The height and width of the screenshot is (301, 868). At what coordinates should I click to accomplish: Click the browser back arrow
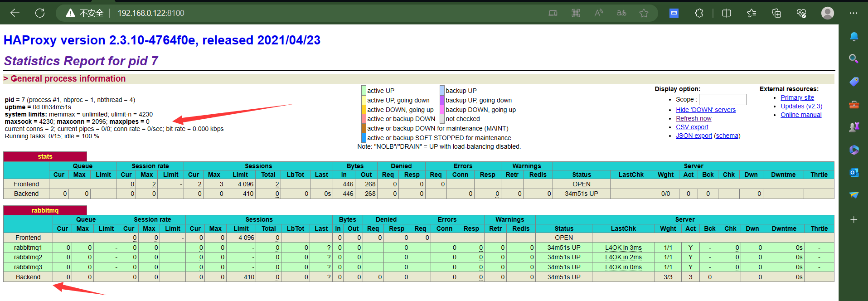click(15, 13)
